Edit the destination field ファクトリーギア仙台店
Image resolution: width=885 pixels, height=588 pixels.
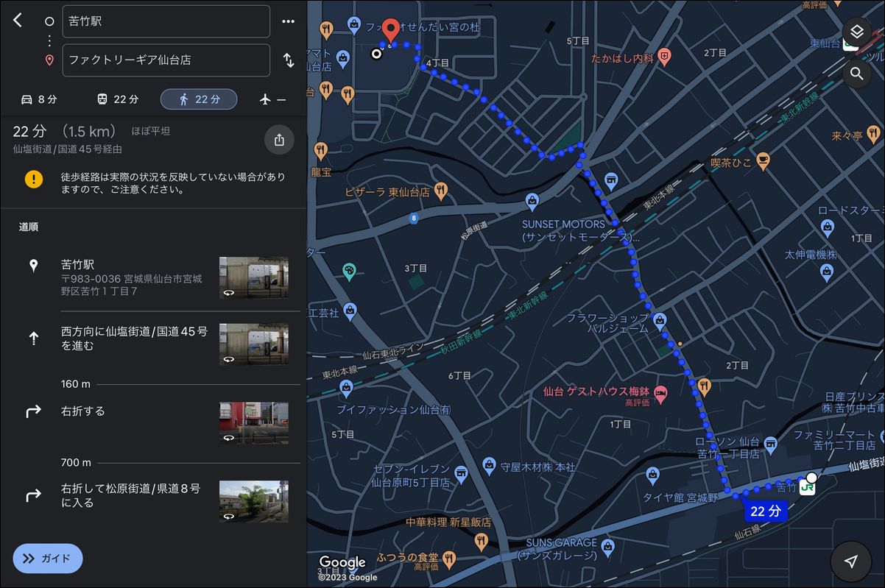[166, 60]
